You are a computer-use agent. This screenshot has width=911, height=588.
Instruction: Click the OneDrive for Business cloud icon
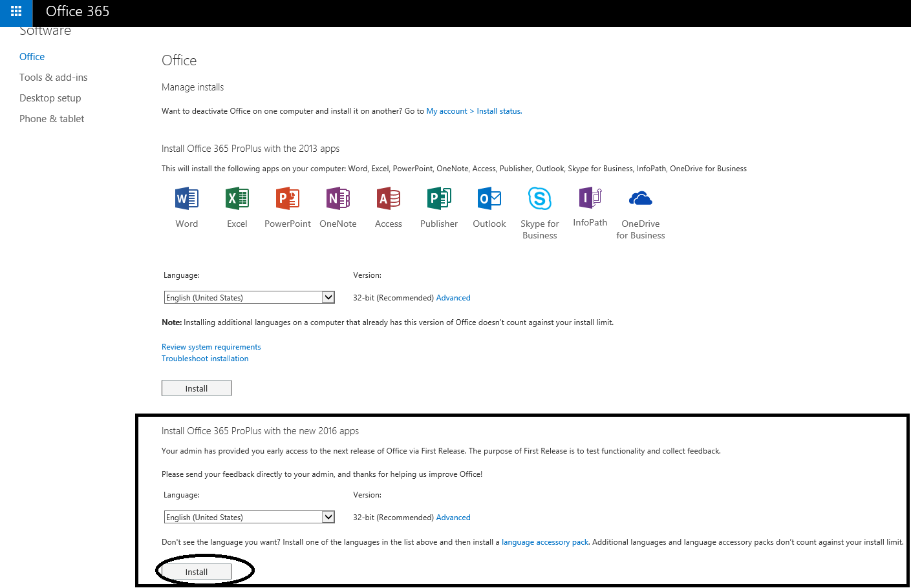coord(641,198)
